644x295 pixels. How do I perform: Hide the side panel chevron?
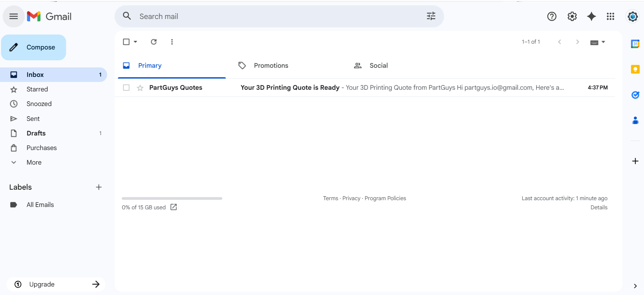click(635, 286)
